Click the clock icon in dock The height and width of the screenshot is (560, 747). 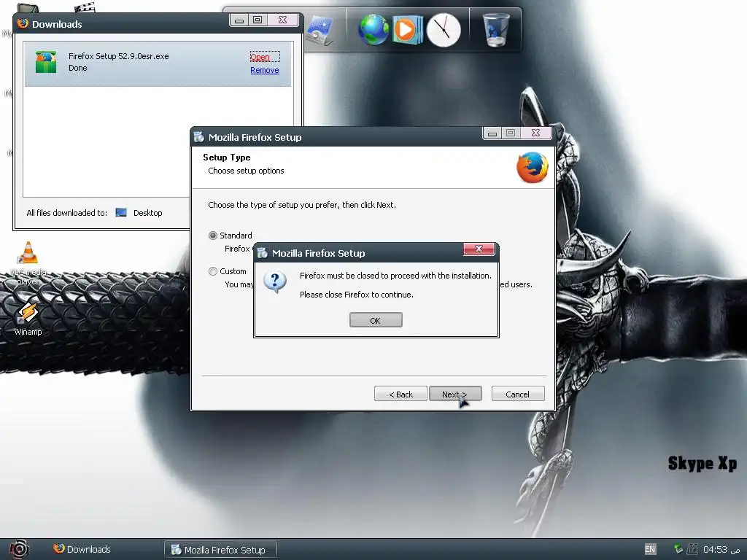point(444,30)
